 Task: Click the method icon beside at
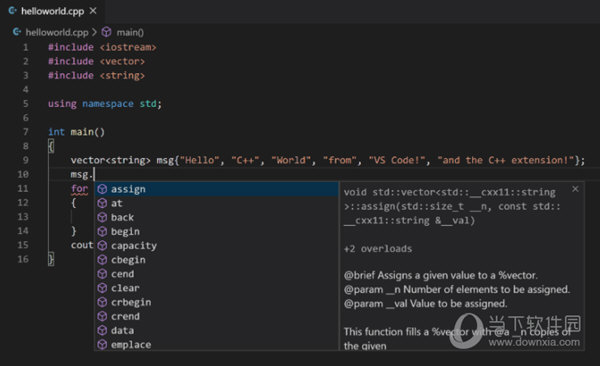click(x=102, y=203)
